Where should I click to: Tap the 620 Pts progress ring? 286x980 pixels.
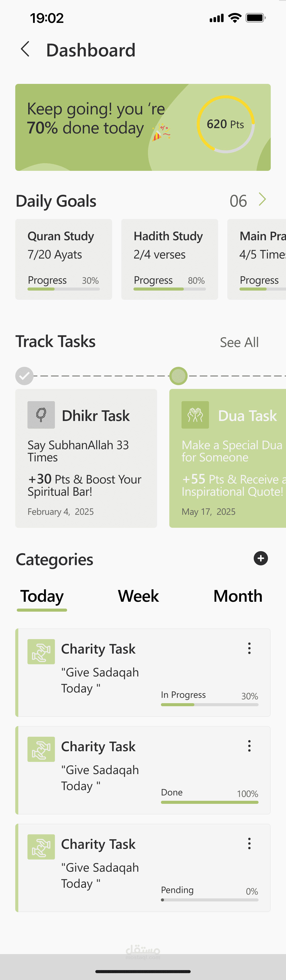tap(225, 124)
